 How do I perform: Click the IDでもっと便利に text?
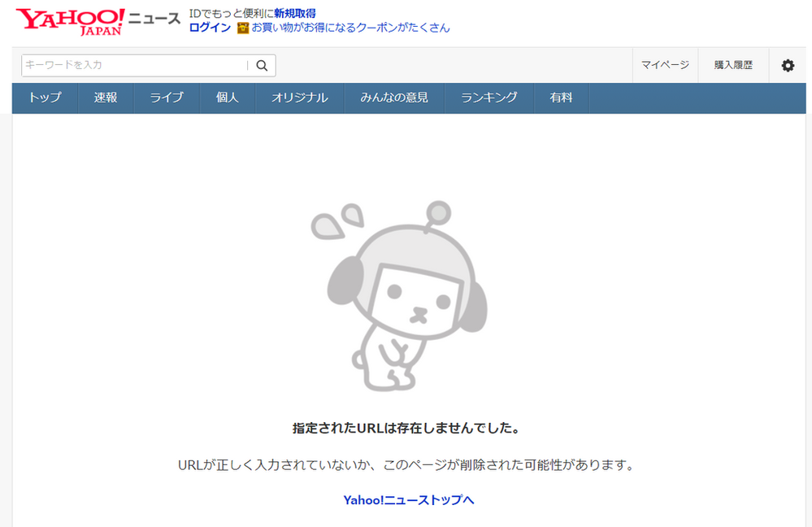232,14
